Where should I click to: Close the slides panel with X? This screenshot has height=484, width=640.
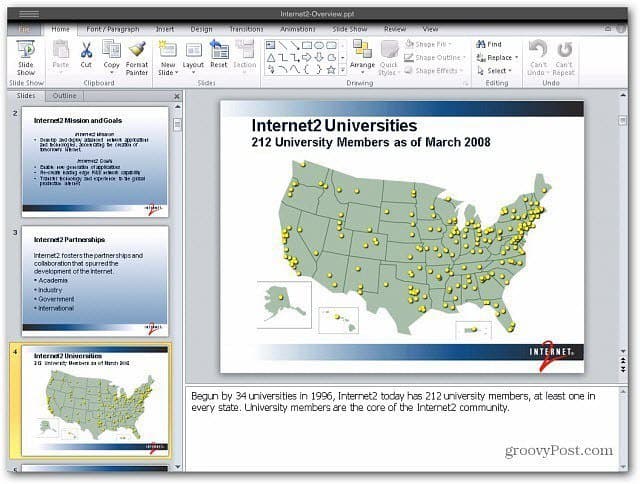177,96
